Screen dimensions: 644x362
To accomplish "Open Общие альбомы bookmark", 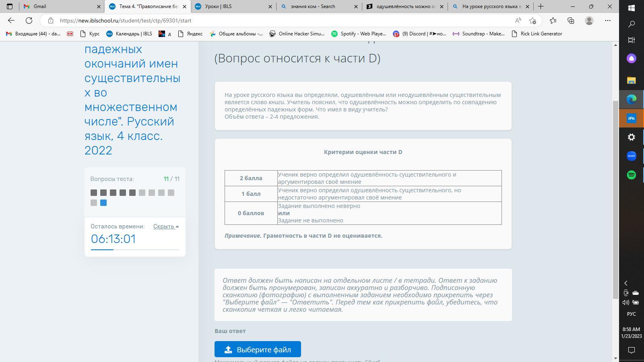I will [x=236, y=34].
